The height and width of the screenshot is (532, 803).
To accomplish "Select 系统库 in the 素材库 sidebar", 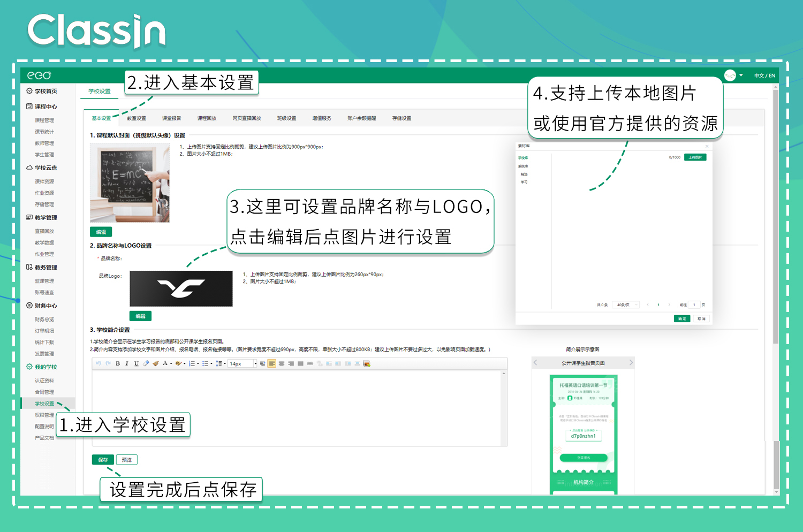I will 523,166.
